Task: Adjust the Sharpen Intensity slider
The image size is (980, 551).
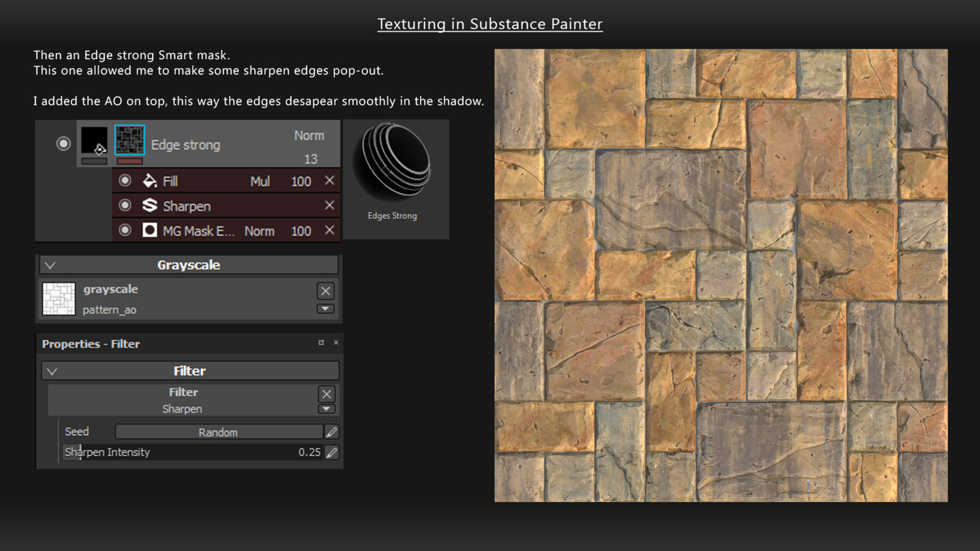Action: click(x=192, y=452)
